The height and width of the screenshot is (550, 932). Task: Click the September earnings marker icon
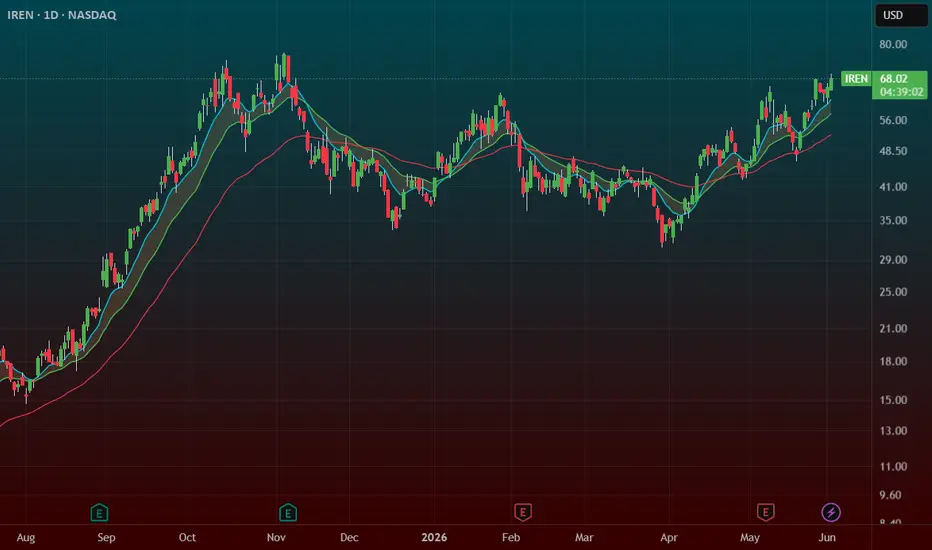99,512
